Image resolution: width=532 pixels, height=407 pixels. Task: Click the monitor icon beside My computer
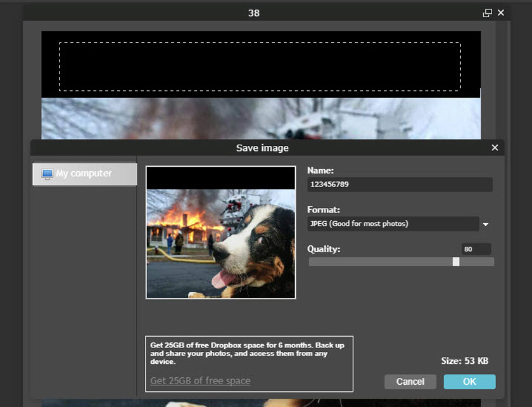[47, 174]
